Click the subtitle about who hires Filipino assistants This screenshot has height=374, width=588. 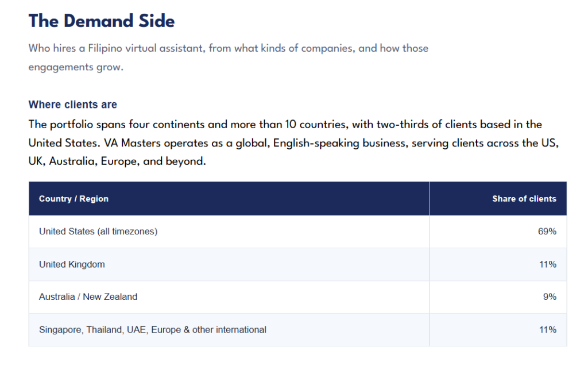click(229, 57)
